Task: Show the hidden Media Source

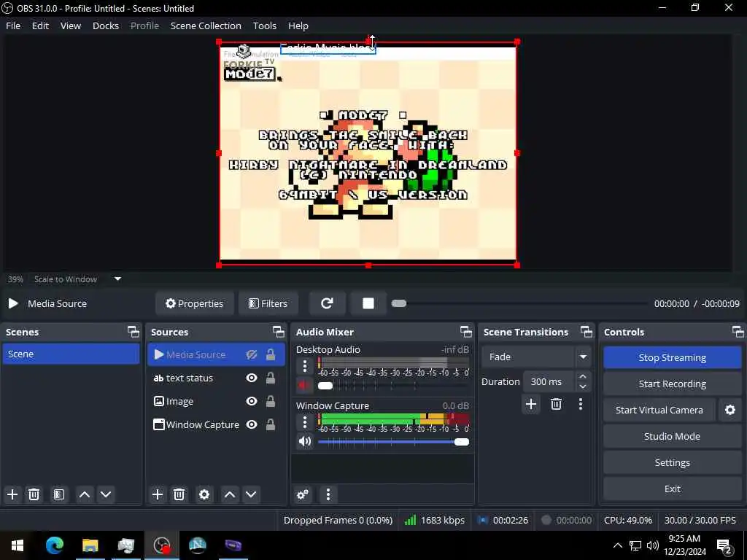Action: [252, 354]
